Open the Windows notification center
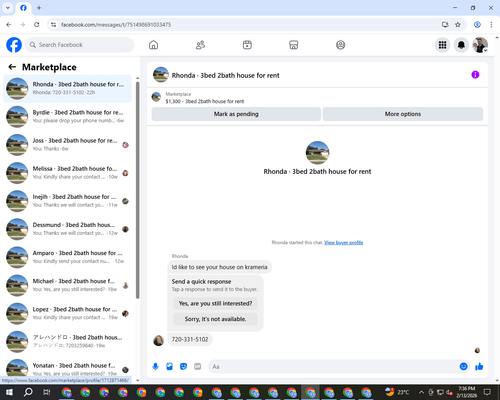500x400 pixels. tap(487, 392)
